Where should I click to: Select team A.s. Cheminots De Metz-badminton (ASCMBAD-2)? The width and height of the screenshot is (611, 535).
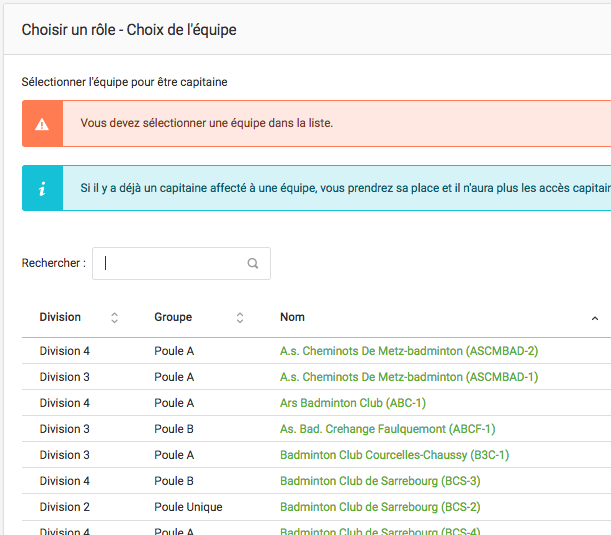point(409,351)
